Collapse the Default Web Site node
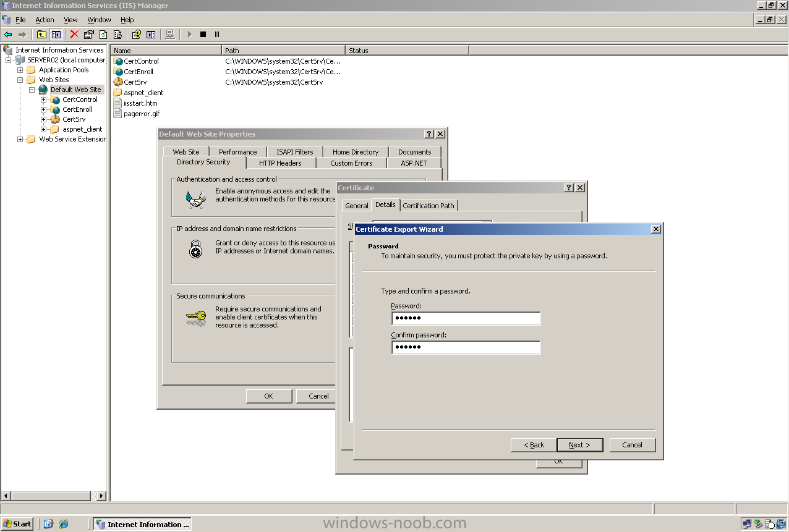Viewport: 789px width, 532px height. click(32, 90)
